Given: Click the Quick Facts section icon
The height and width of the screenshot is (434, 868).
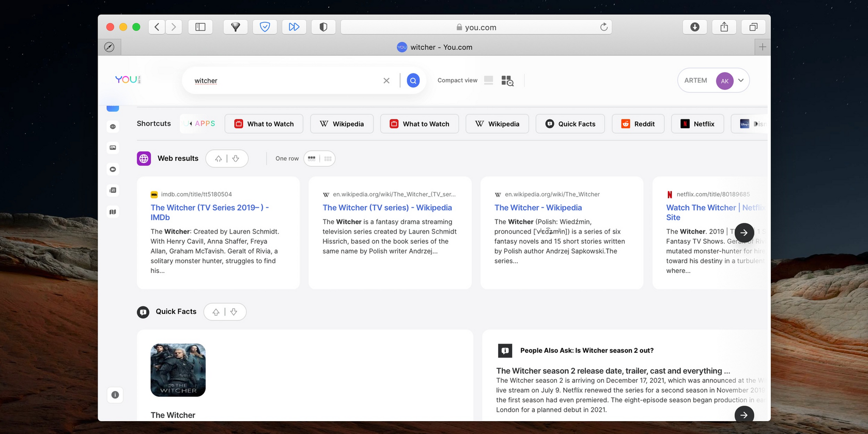Looking at the screenshot, I should (144, 312).
